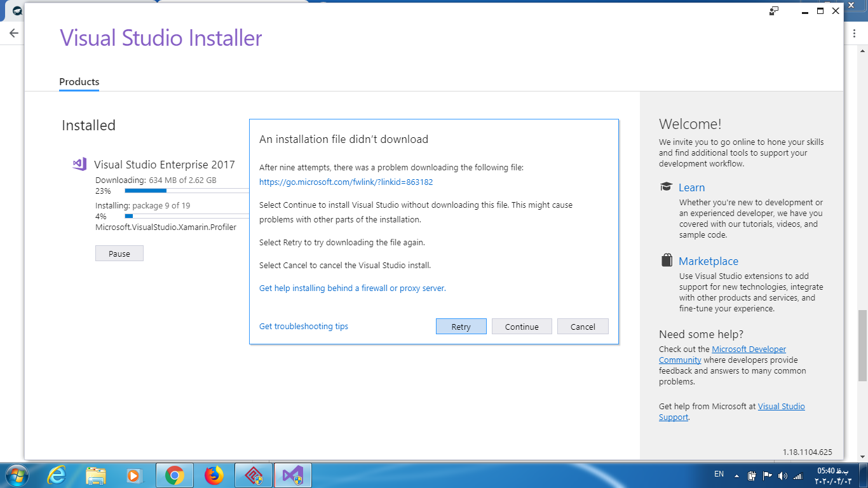Click the 'Need some help?' heading
Screen dimensions: 868x488
[x=701, y=334]
